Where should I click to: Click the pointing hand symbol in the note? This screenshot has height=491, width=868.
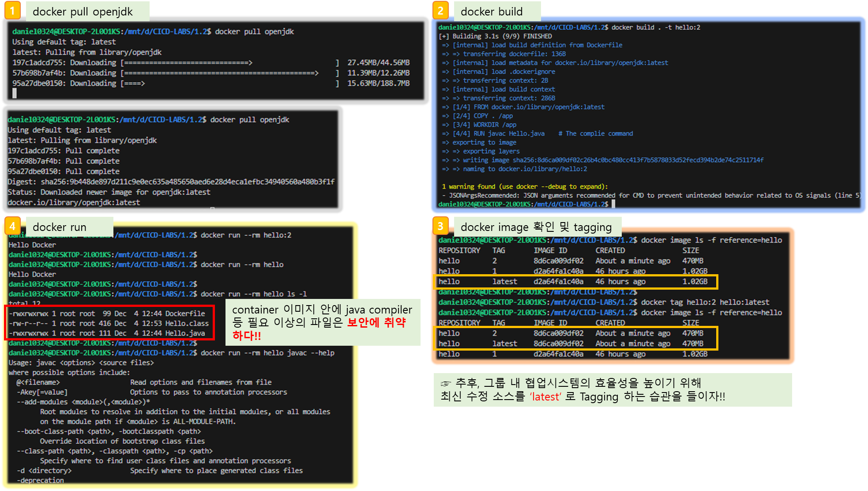pos(446,383)
